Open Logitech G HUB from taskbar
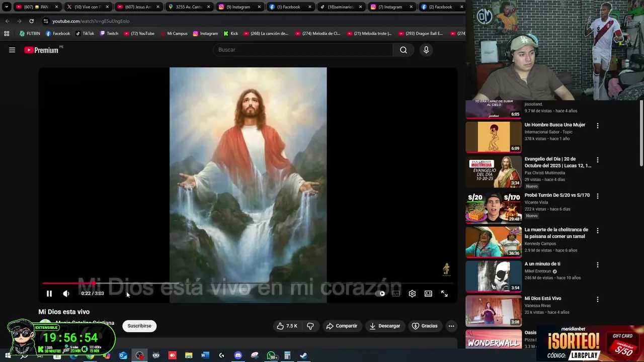The height and width of the screenshot is (362, 644). (221, 355)
